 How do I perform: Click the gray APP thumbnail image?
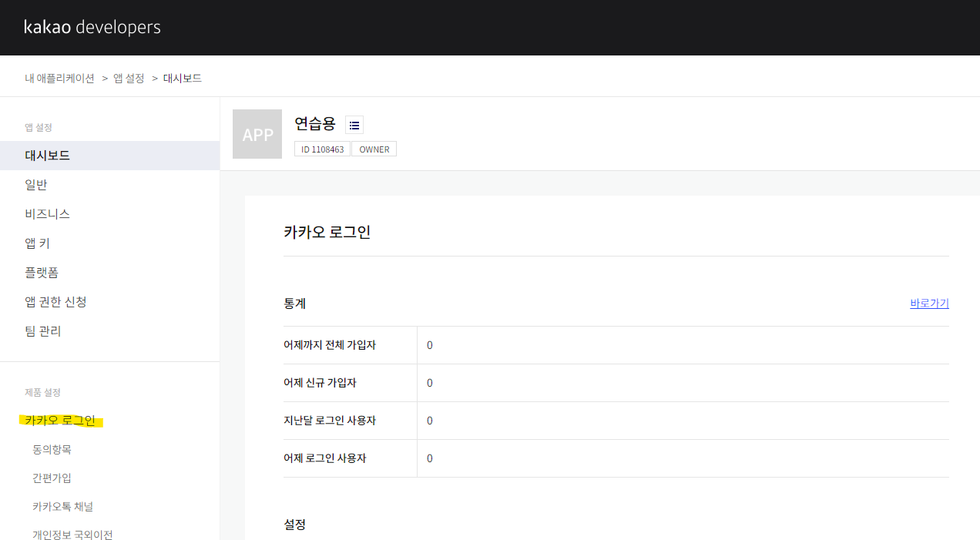pos(257,134)
